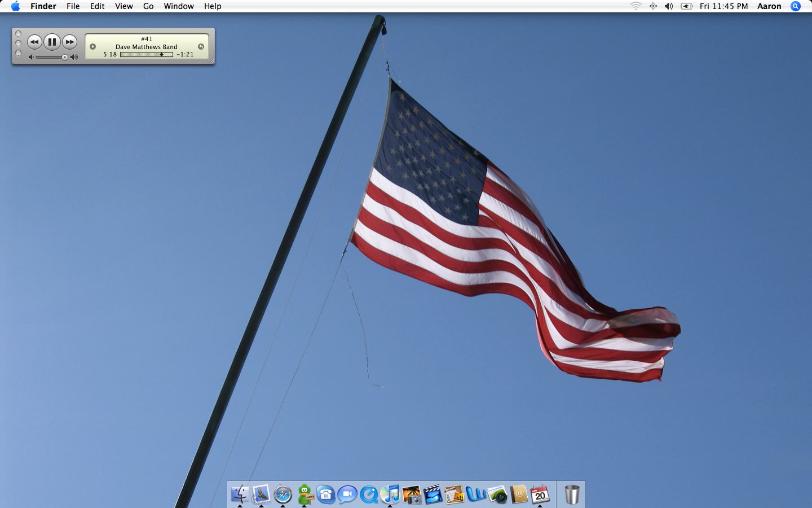Image resolution: width=812 pixels, height=508 pixels.
Task: Open the battery status menu
Action: coord(686,6)
